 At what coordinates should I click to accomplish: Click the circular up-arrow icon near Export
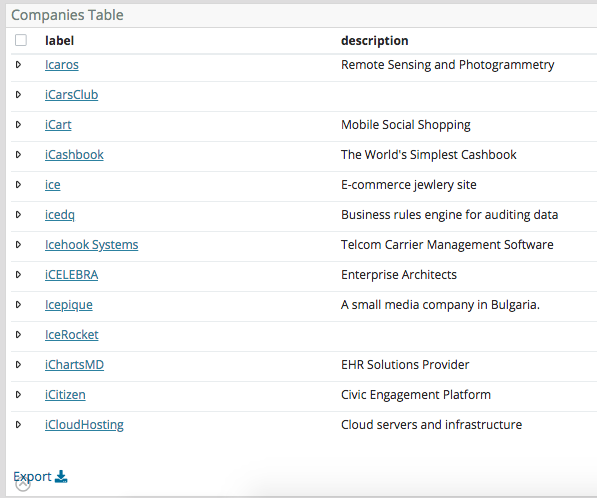coord(23,484)
